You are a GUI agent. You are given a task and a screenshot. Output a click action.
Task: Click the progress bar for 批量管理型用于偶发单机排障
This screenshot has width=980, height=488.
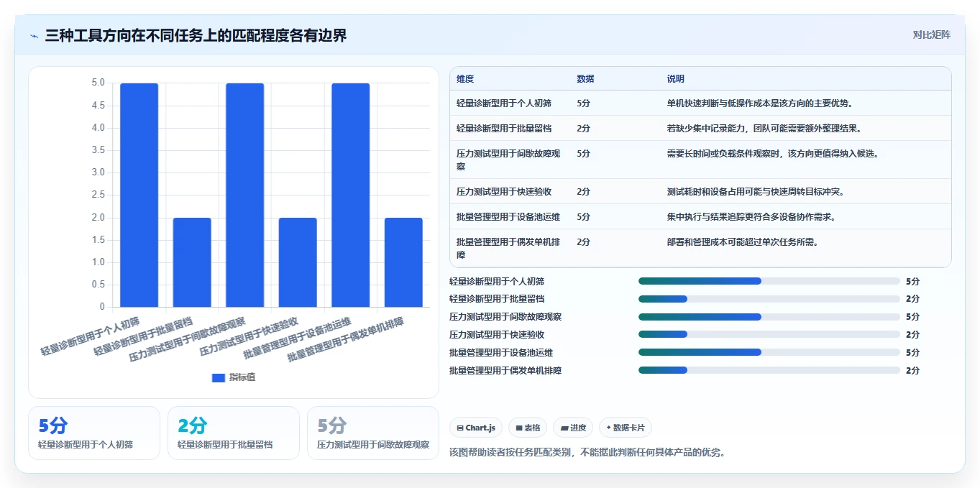(x=769, y=370)
